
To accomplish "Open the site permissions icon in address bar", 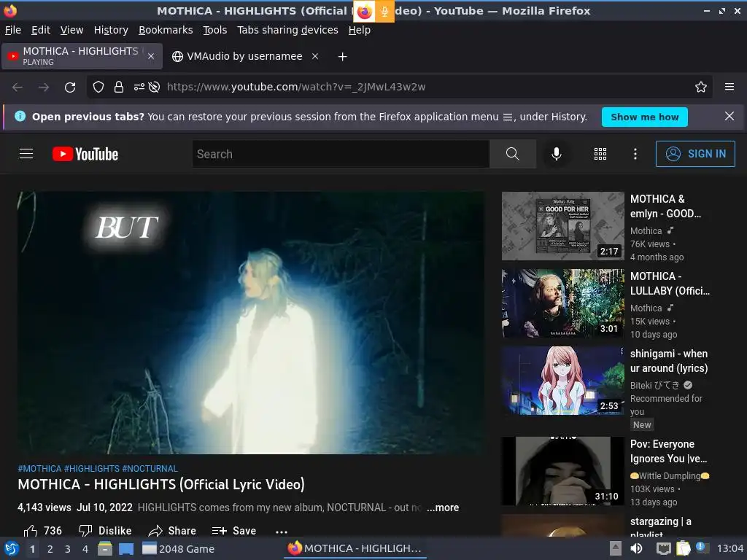I will click(x=139, y=87).
